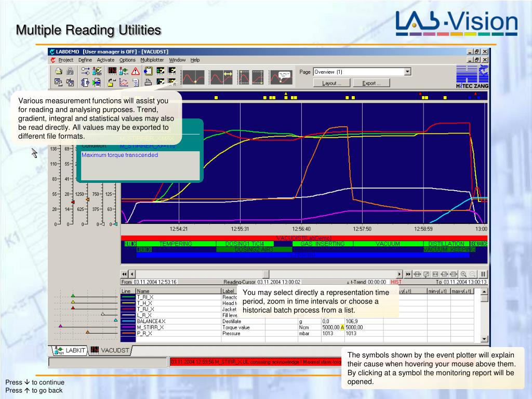Click the red warning triangle toolbar icon
The width and height of the screenshot is (532, 399).
pos(136,71)
